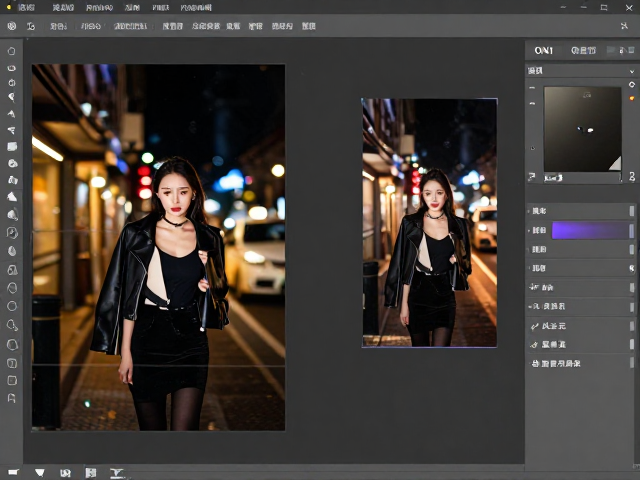Click the funnel-shaped icon in the bottom bar
The height and width of the screenshot is (480, 640).
tap(40, 472)
